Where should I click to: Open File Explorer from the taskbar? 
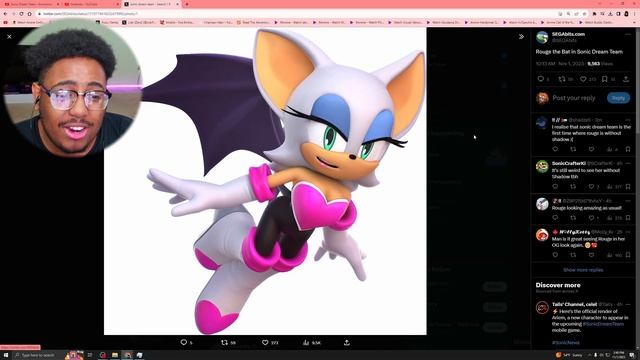pos(115,355)
